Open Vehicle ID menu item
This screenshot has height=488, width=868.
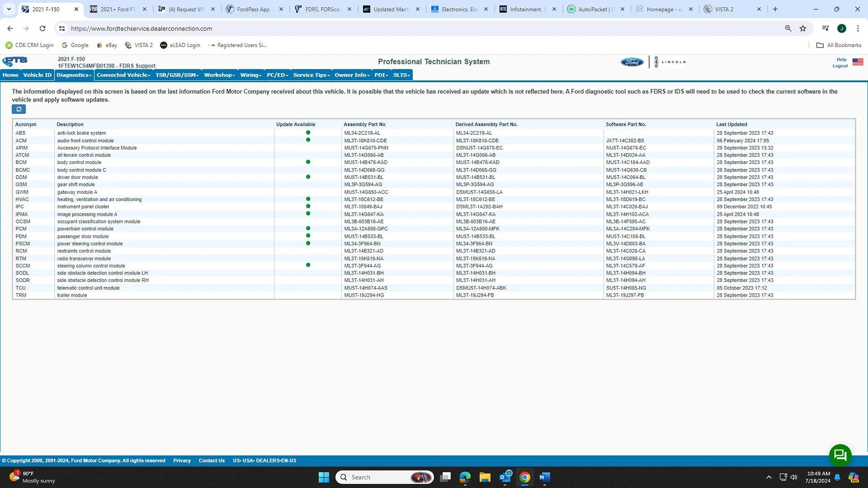37,75
